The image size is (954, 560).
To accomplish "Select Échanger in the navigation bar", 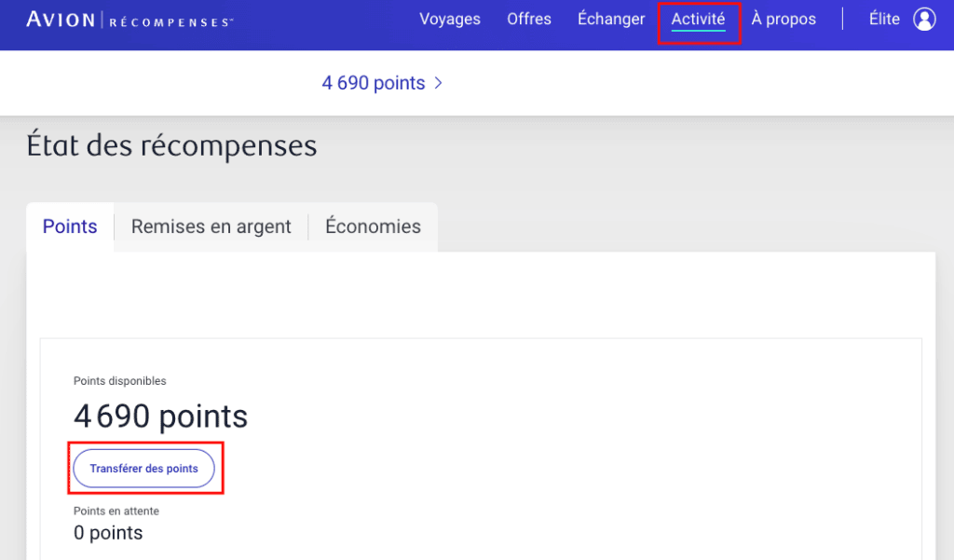I will [x=611, y=19].
